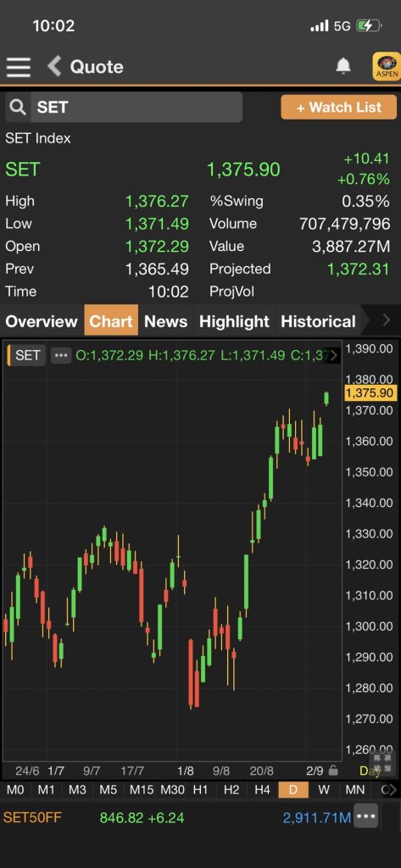The height and width of the screenshot is (868, 401).
Task: Open the hamburger menu
Action: coord(19,67)
